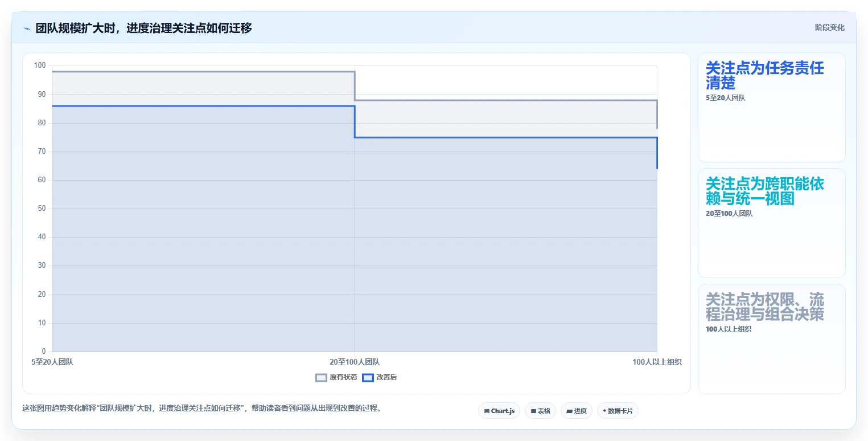
Task: Click the 20至100人团队 card subtitle
Action: [729, 214]
